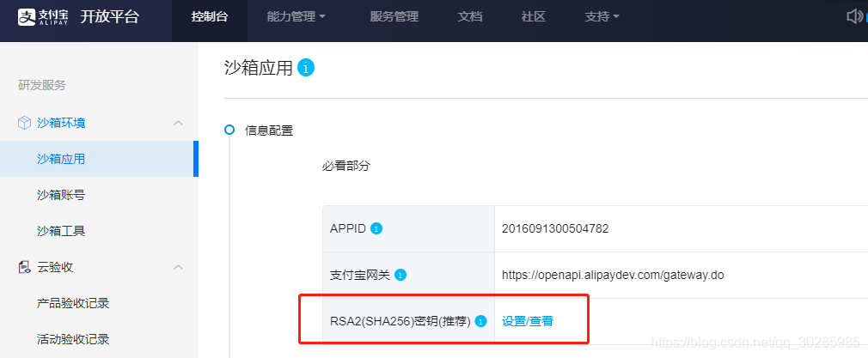
Task: Click the 支付宝网关 label cell
Action: point(409,275)
